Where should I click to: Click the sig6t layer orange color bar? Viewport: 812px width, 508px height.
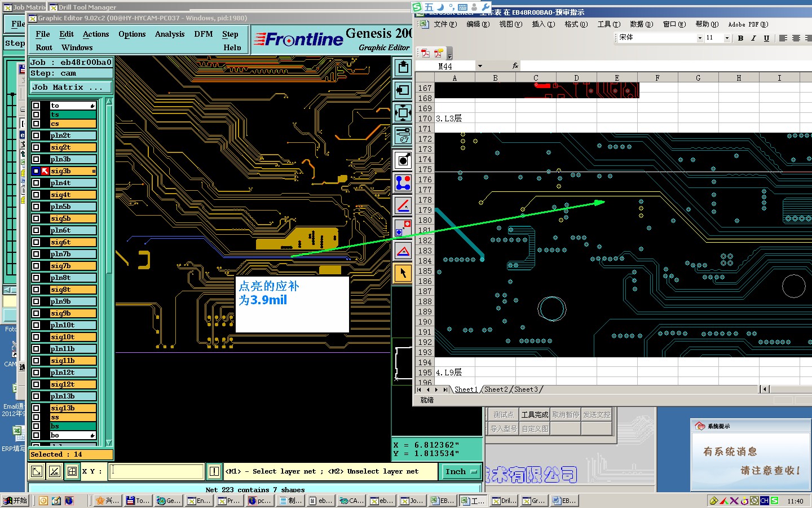pyautogui.click(x=73, y=242)
